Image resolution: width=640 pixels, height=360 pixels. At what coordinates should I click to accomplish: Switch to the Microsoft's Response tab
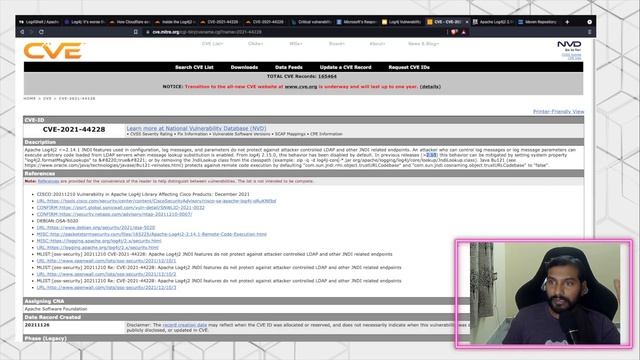coord(356,22)
